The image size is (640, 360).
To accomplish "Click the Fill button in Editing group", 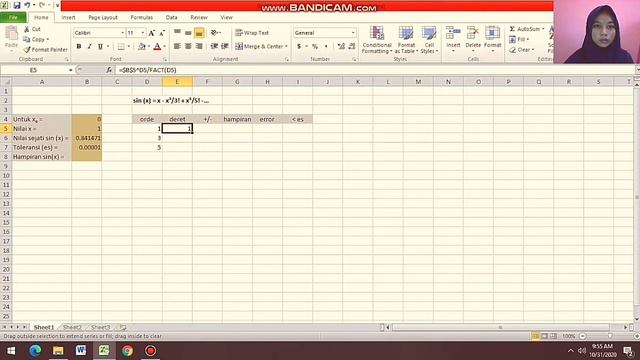I will 519,40.
